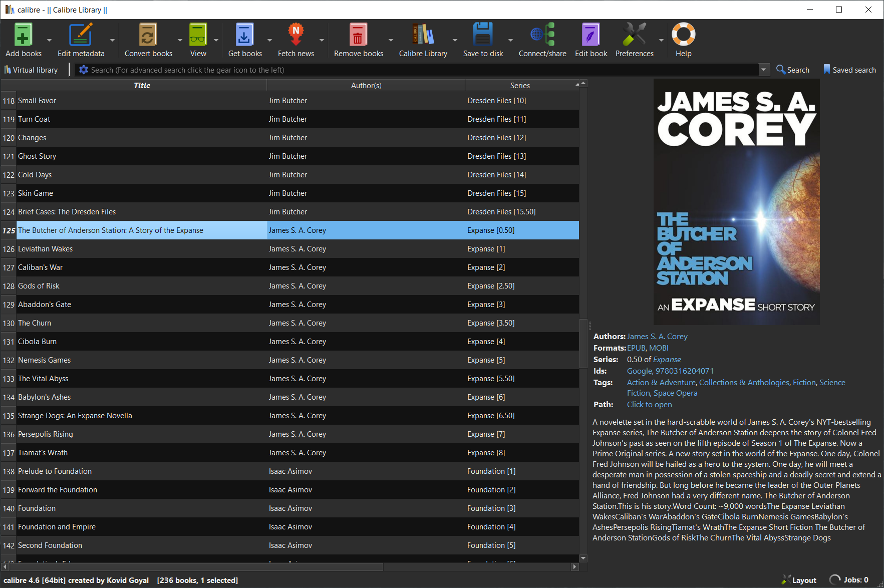This screenshot has height=588, width=884.
Task: Open the Help lifebuoy icon
Action: click(683, 35)
